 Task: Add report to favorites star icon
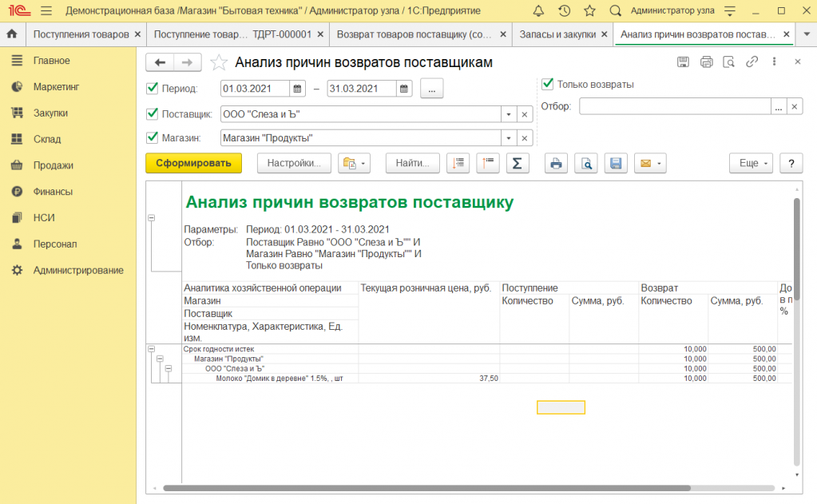[217, 62]
